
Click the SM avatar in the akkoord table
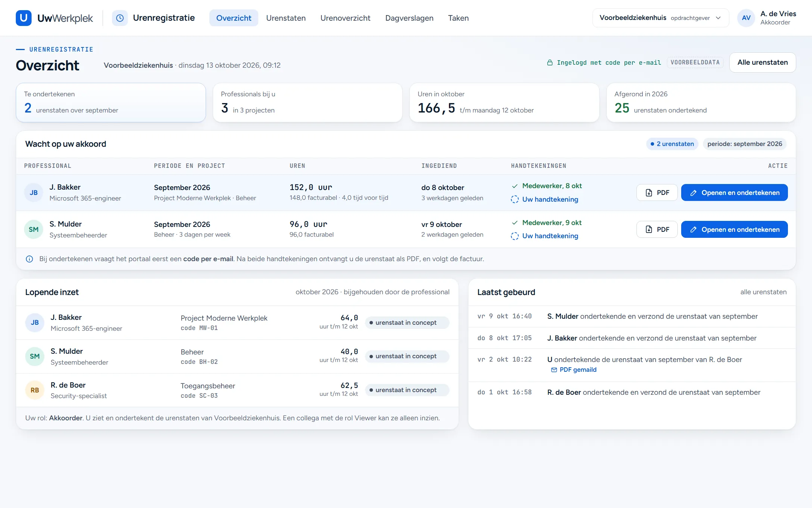[33, 230]
